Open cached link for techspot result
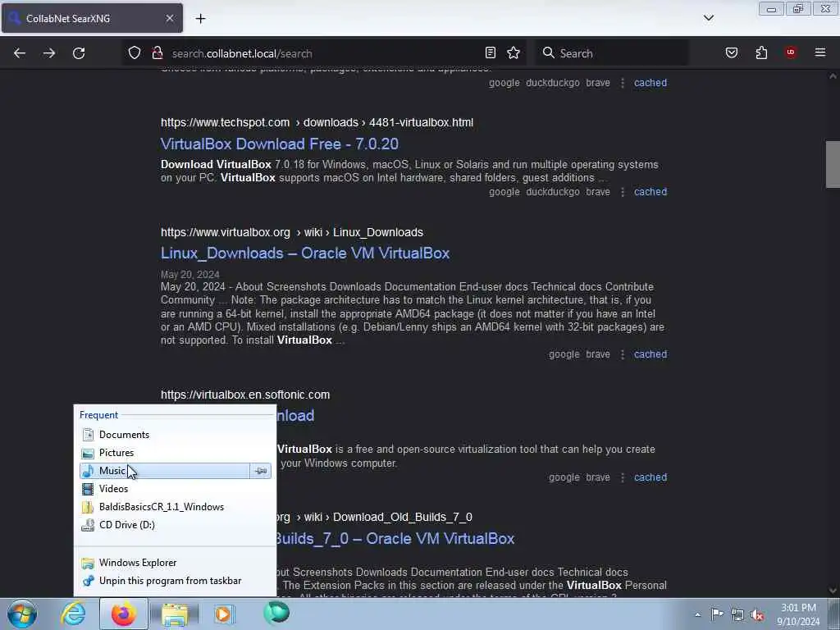This screenshot has height=630, width=840. tap(651, 192)
